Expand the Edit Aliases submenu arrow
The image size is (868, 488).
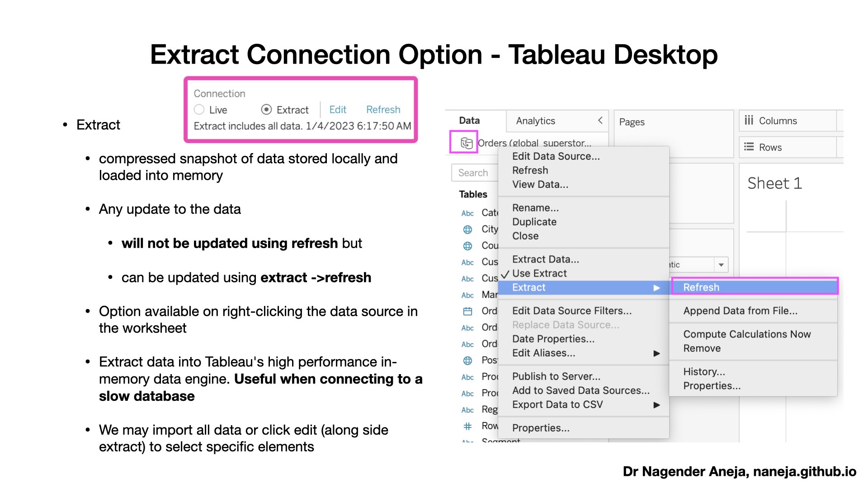coord(656,353)
